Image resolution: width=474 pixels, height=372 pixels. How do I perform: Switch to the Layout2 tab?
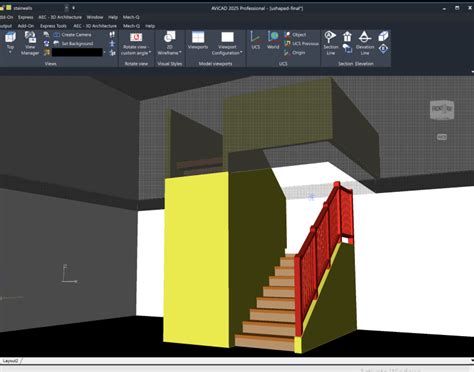click(x=10, y=361)
